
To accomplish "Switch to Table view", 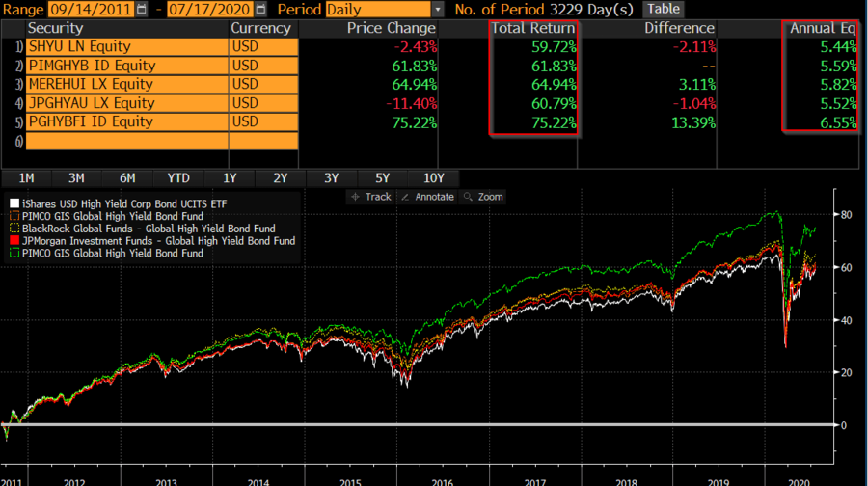I will [x=664, y=9].
